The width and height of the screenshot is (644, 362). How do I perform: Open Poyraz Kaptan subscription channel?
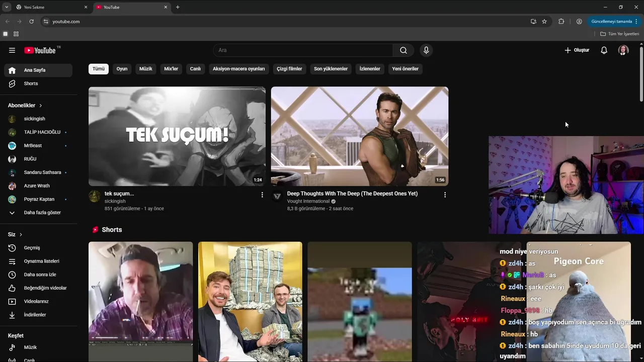pos(38,199)
